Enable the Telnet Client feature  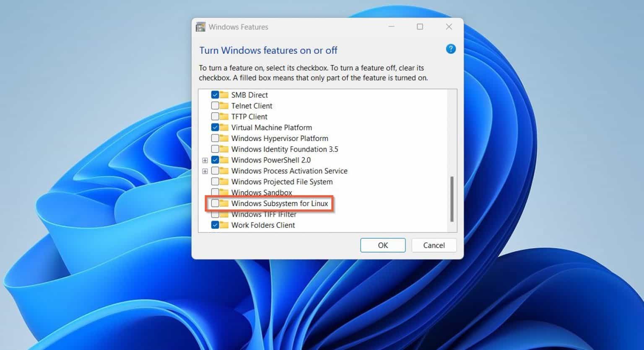215,106
